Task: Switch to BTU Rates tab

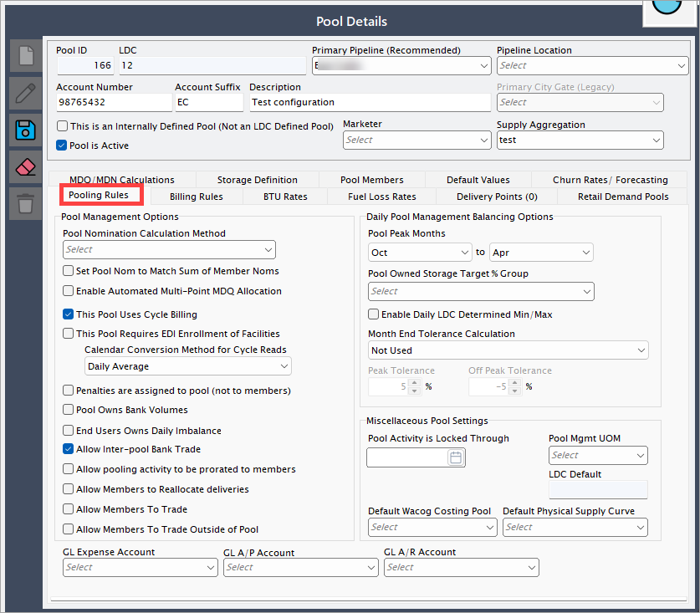Action: pyautogui.click(x=285, y=197)
